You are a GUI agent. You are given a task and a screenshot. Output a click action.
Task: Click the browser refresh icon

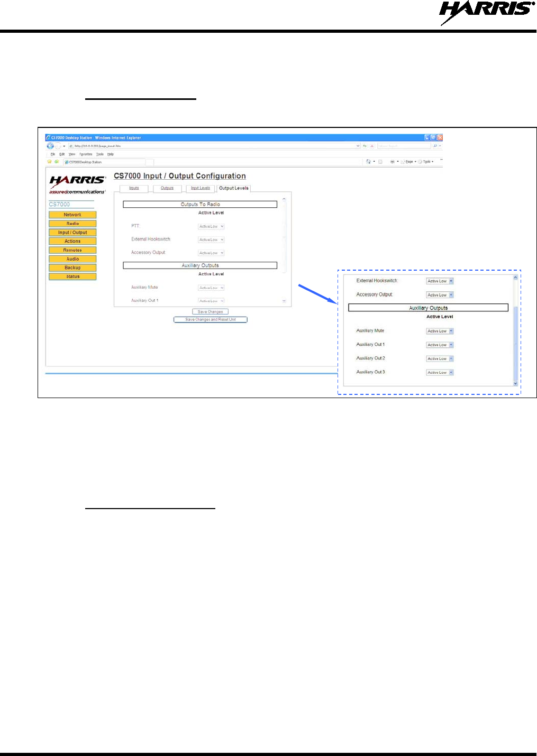tap(365, 146)
